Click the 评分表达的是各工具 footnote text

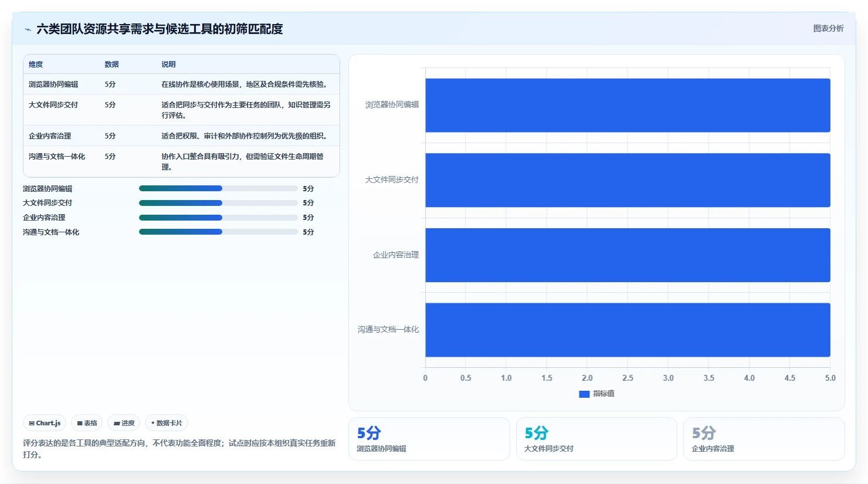click(179, 449)
